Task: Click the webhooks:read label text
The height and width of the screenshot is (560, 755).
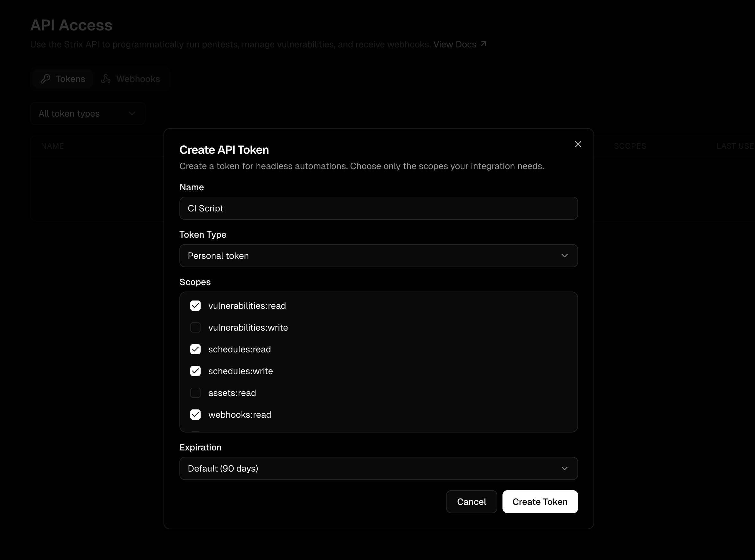Action: [x=240, y=415]
